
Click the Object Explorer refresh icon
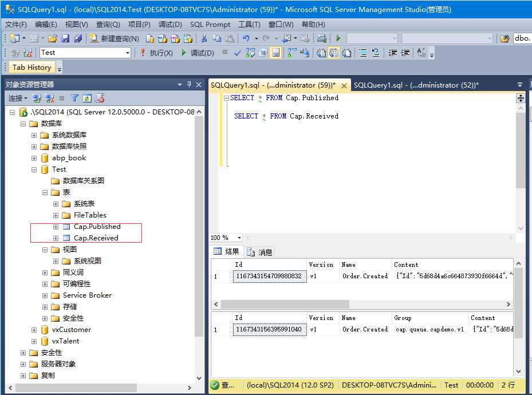[x=87, y=98]
